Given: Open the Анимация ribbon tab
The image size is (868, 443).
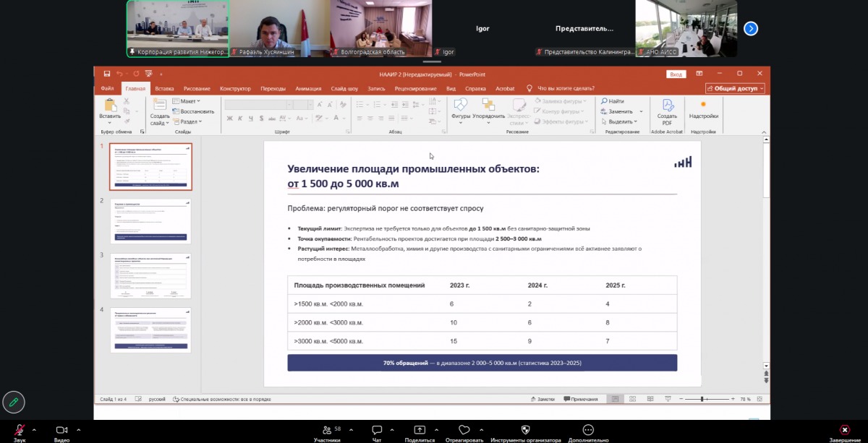Looking at the screenshot, I should click(308, 88).
